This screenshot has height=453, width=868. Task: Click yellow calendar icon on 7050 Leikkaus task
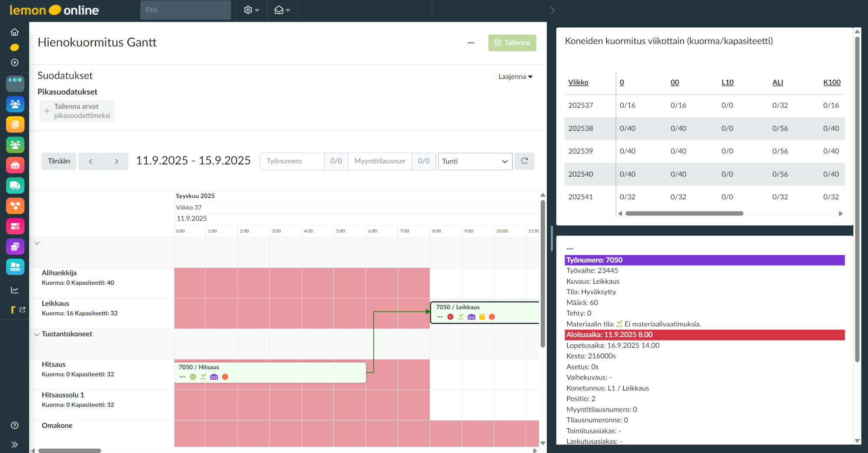pos(482,317)
